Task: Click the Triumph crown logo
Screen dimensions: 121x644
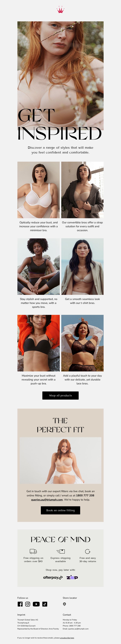Action: [x=60, y=10]
